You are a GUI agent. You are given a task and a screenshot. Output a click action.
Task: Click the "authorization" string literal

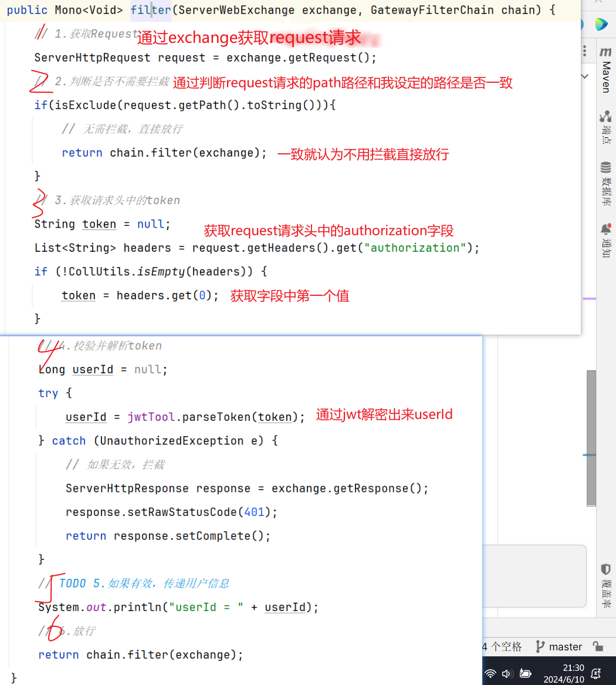point(415,248)
